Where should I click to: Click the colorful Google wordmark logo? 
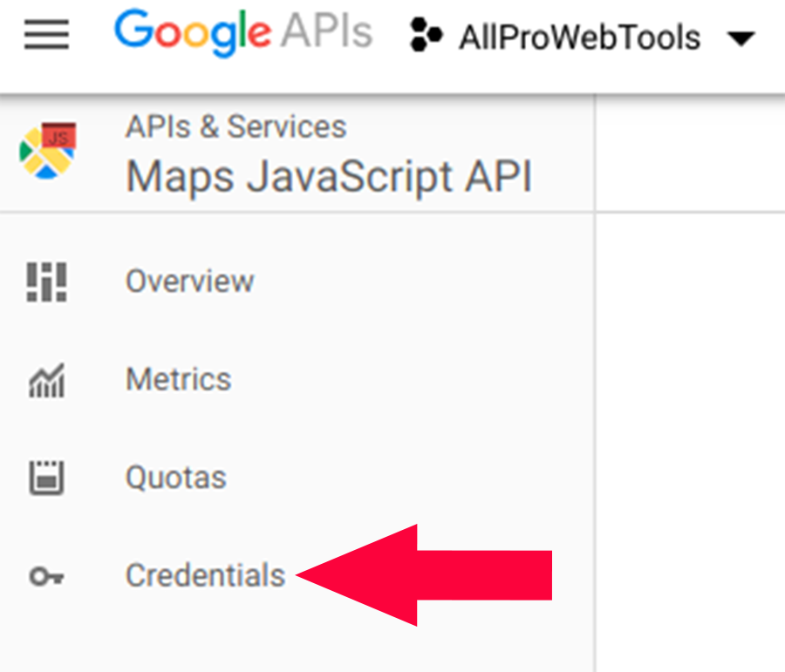pos(194,33)
